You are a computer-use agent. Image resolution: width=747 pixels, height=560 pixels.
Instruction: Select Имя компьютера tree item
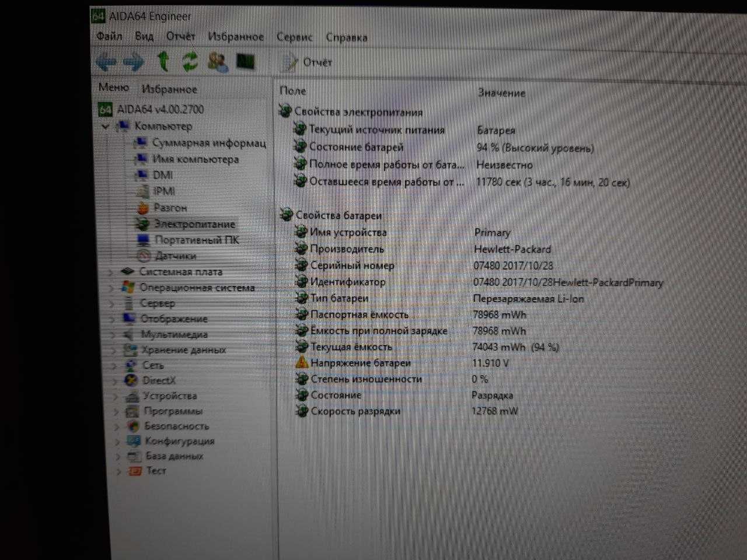click(196, 159)
